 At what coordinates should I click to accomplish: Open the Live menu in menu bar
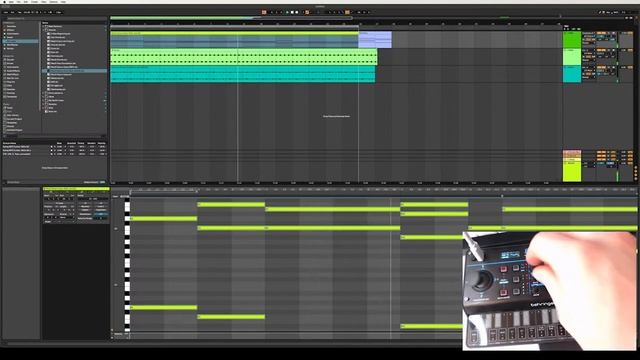pyautogui.click(x=11, y=2)
